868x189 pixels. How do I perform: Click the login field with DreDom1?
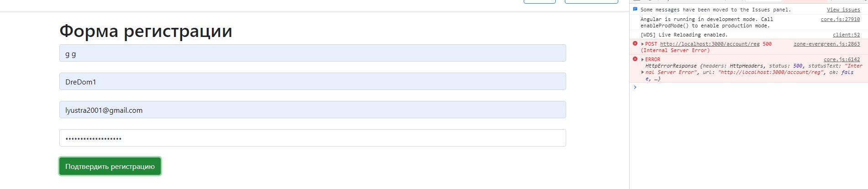pos(312,81)
